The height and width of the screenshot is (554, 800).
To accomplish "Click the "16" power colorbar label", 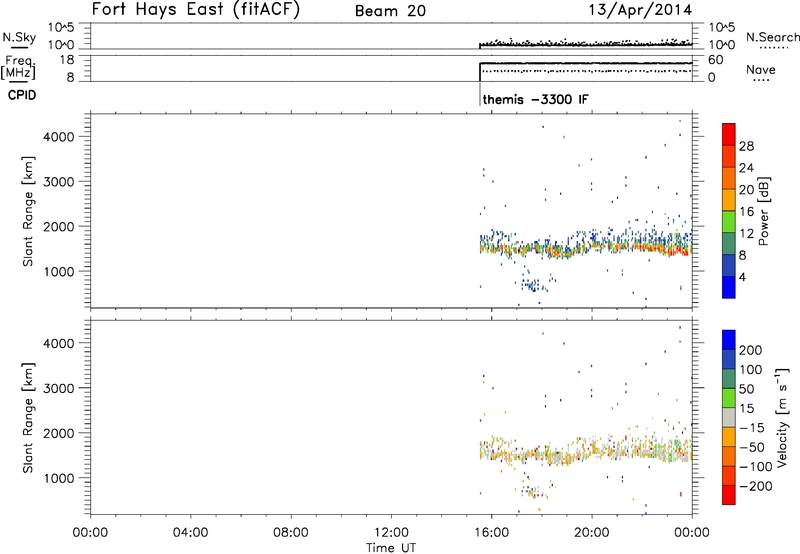I will [x=746, y=212].
